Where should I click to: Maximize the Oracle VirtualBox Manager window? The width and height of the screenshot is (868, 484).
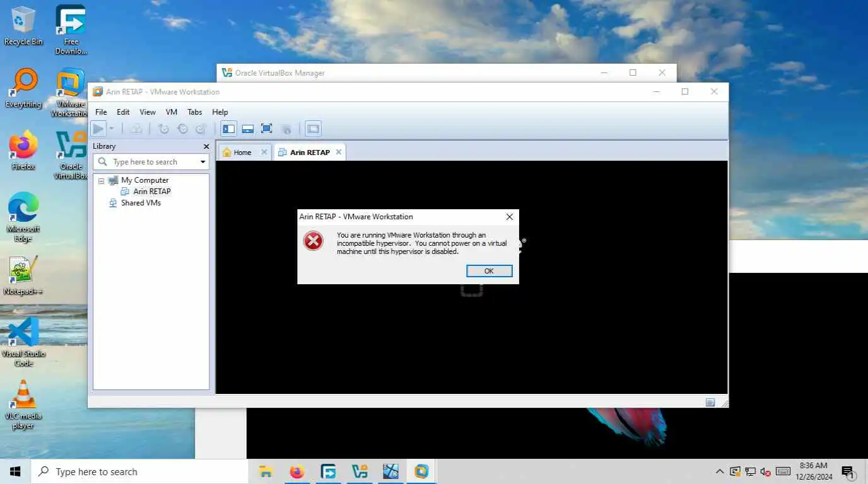point(633,72)
